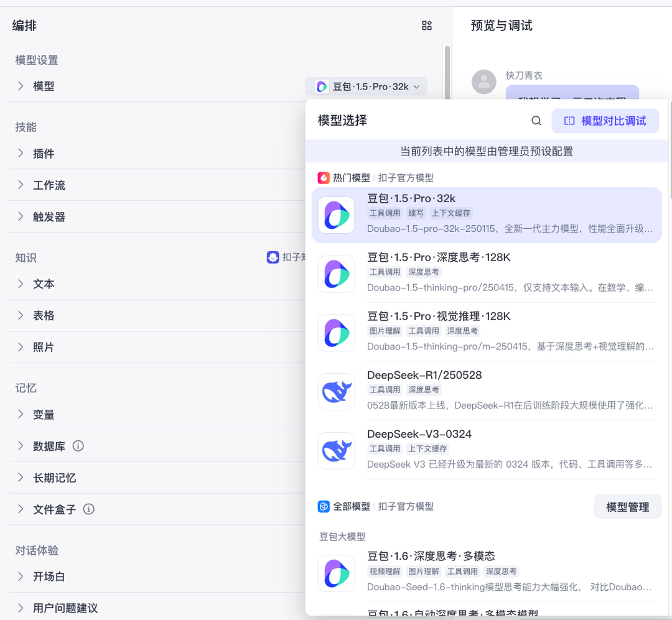Viewport: 672px width, 620px height.
Task: Click the red 热门模型 flame icon
Action: (324, 178)
